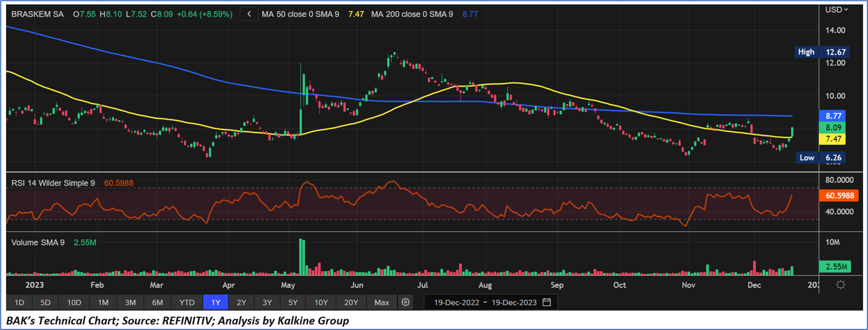Select the 10D range tab
The height and width of the screenshot is (330, 868).
[x=74, y=302]
